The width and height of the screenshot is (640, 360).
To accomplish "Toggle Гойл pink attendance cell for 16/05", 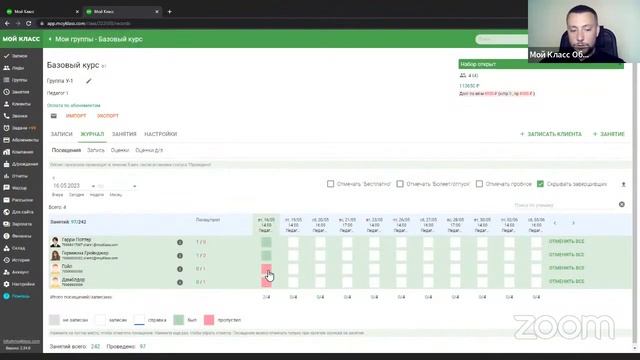I will point(266,269).
